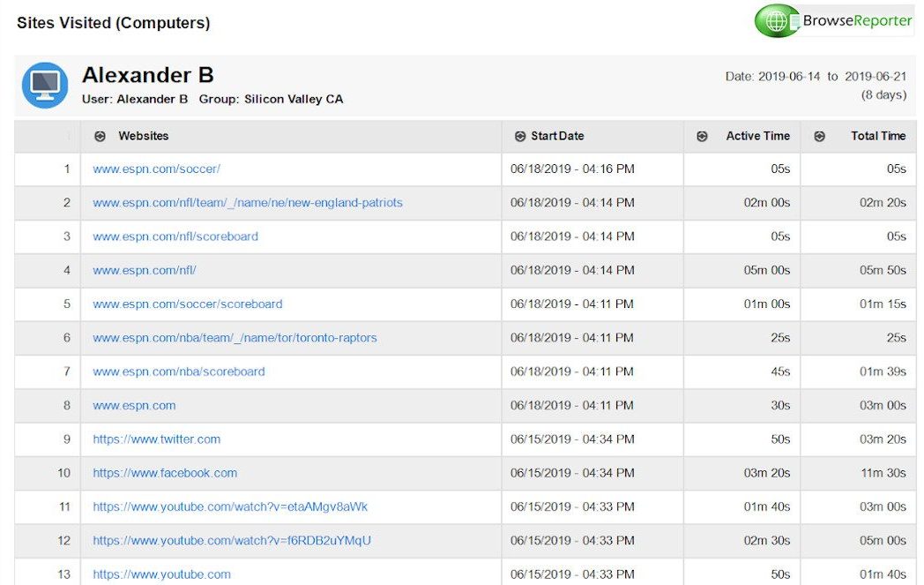This screenshot has width=924, height=585.
Task: Open the www.espn.com/nfl/scoreboard link
Action: [175, 236]
